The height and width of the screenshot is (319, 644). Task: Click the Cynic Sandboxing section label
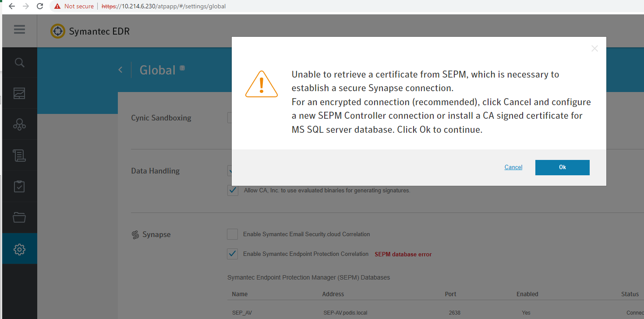pos(161,118)
